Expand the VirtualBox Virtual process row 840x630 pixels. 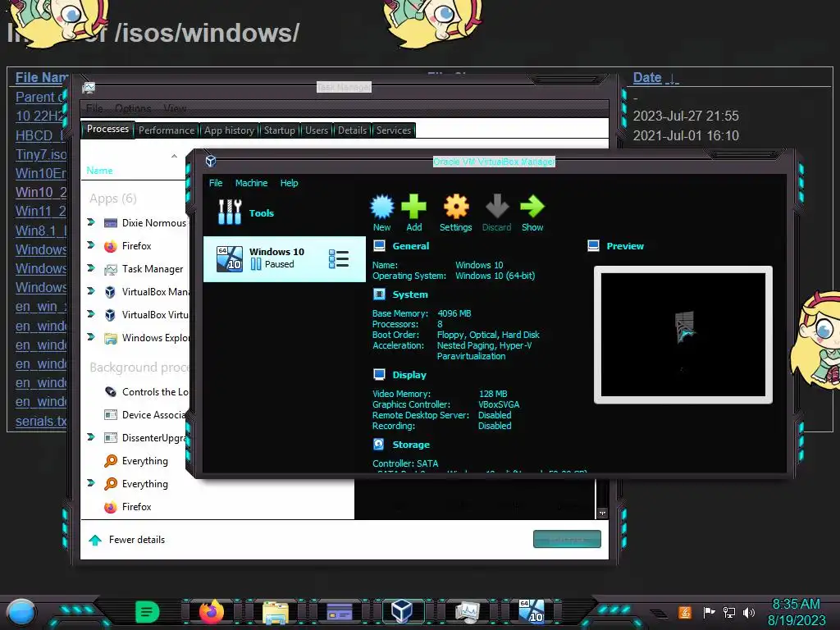pos(91,314)
